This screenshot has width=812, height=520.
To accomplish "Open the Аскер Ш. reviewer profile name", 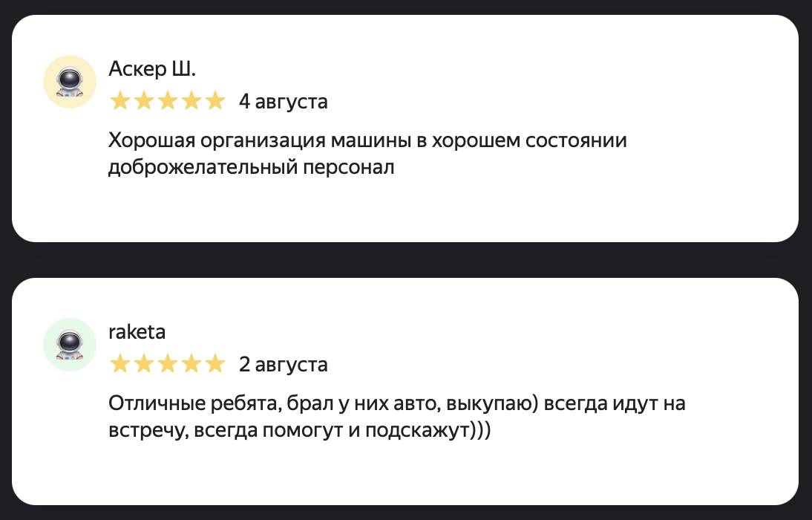I will [x=152, y=69].
